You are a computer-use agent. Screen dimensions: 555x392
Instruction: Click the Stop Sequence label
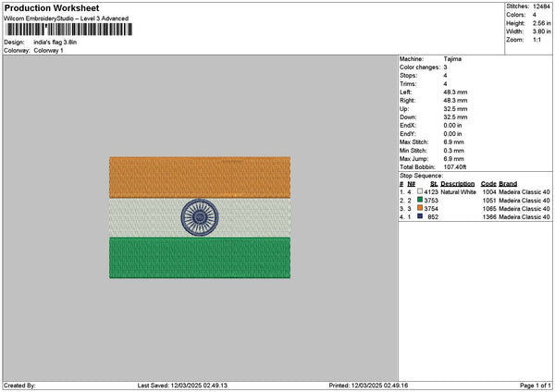tap(421, 175)
